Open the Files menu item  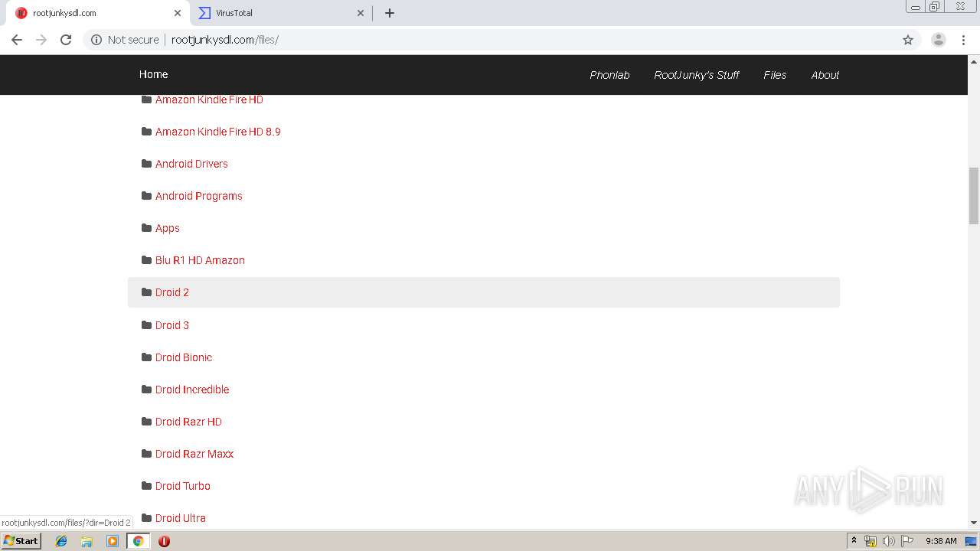pos(775,75)
